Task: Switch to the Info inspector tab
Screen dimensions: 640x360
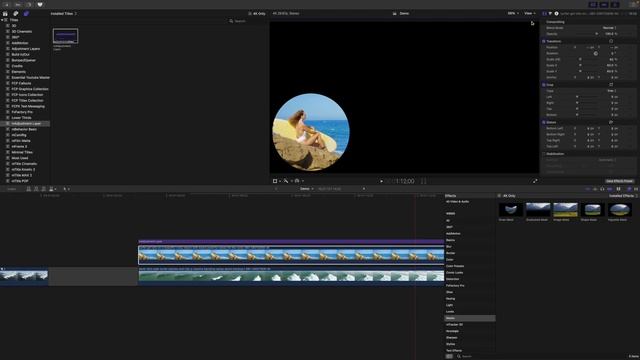Action: pos(556,13)
